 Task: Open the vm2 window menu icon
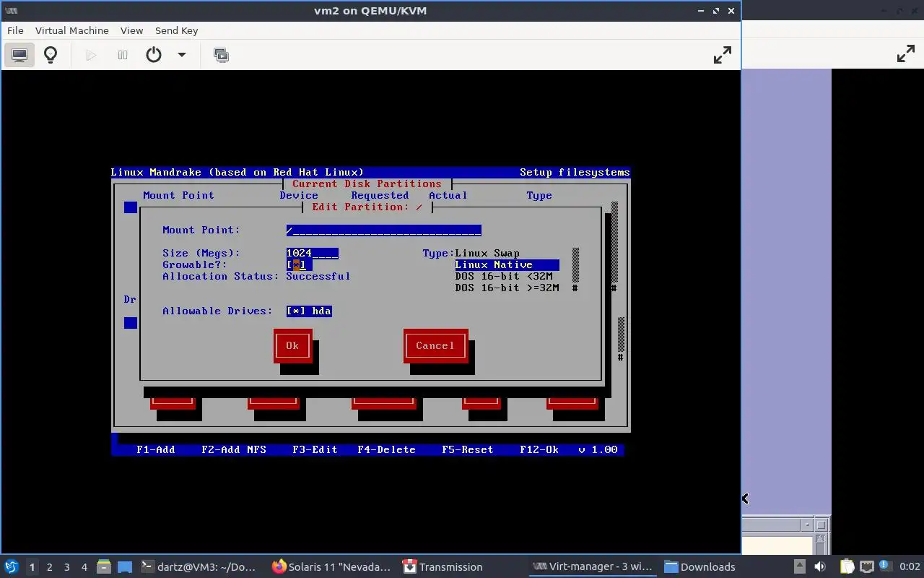pyautogui.click(x=11, y=11)
